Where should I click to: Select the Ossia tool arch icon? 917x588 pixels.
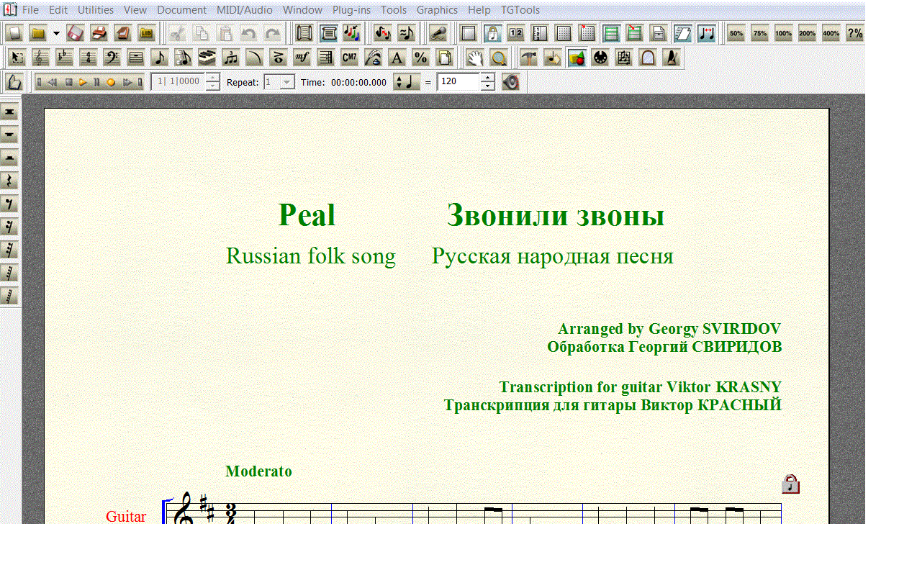click(x=648, y=58)
